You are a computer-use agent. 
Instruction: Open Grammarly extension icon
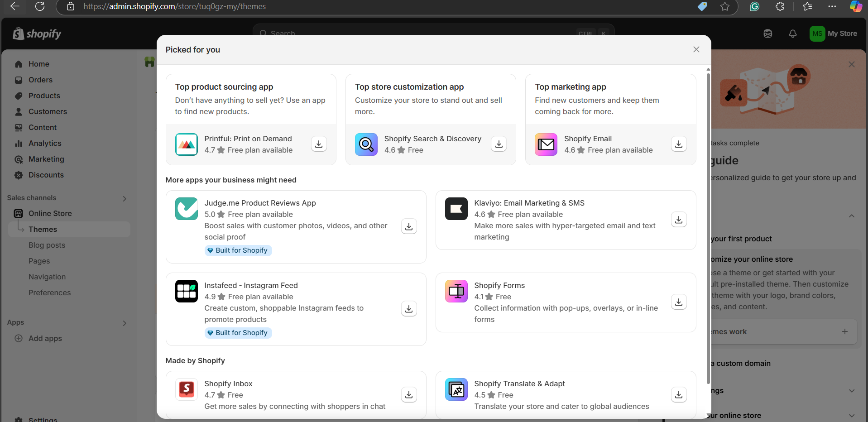(x=755, y=6)
